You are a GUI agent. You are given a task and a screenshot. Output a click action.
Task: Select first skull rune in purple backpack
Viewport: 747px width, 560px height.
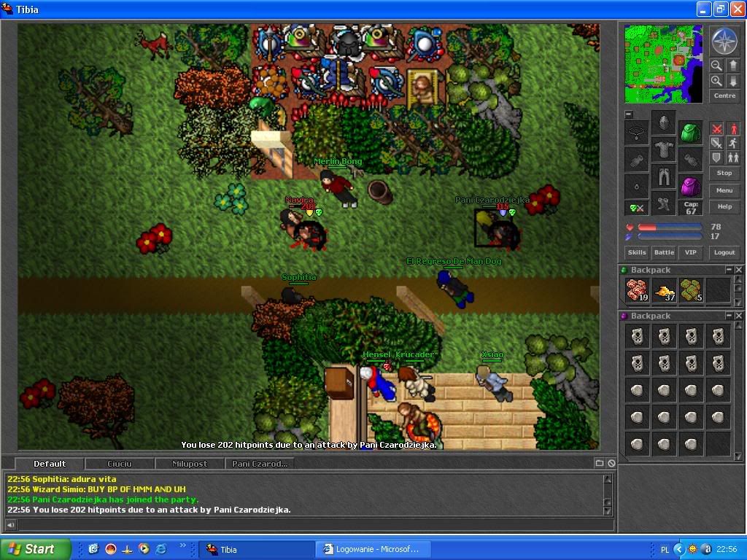(x=637, y=337)
